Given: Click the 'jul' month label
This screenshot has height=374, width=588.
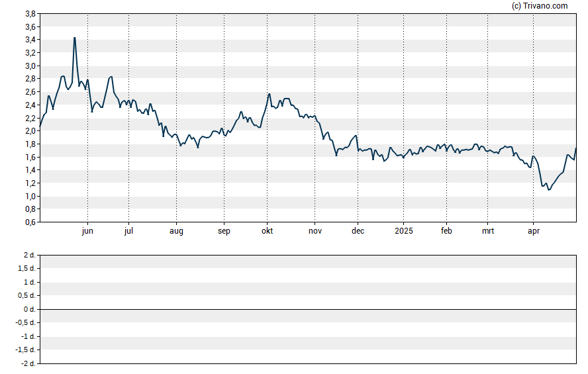Looking at the screenshot, I should pos(128,231).
